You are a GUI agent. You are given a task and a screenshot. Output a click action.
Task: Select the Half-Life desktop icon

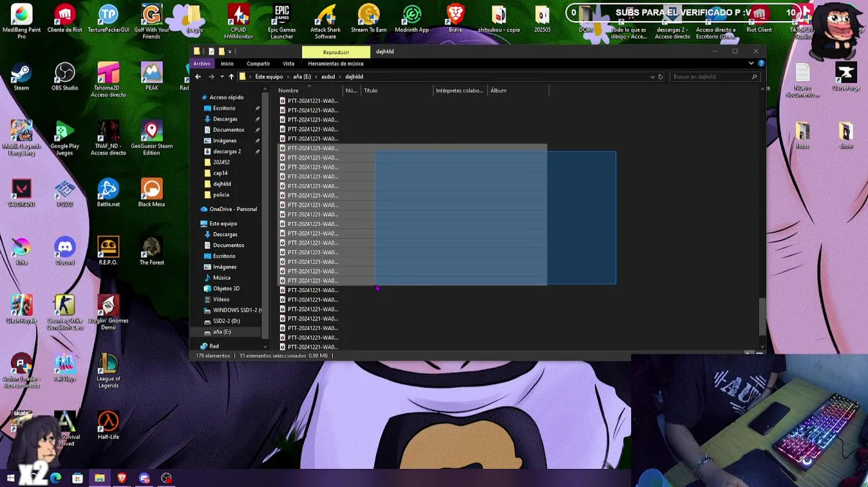click(108, 426)
